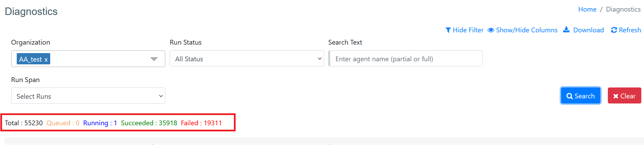The image size is (644, 145).
Task: Focus the agent name search text field
Action: (x=405, y=59)
